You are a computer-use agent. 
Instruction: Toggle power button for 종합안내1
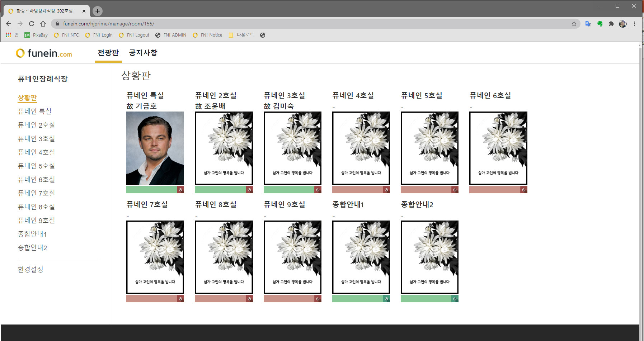(x=386, y=299)
